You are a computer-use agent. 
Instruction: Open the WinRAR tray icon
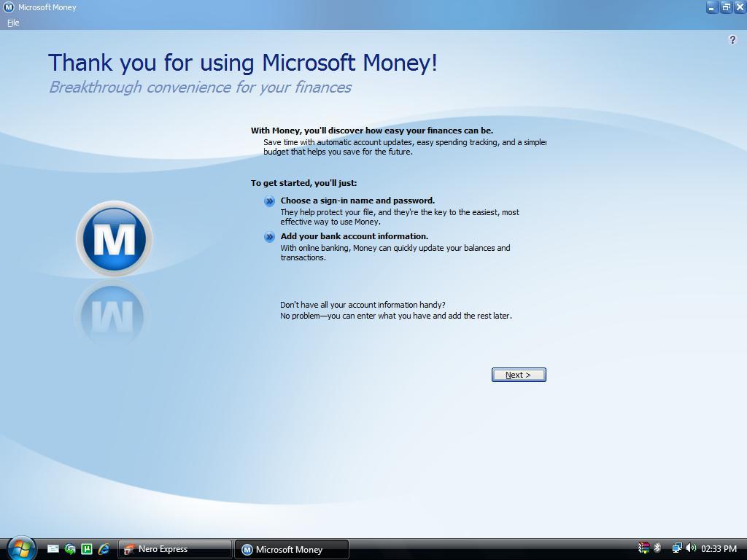643,548
